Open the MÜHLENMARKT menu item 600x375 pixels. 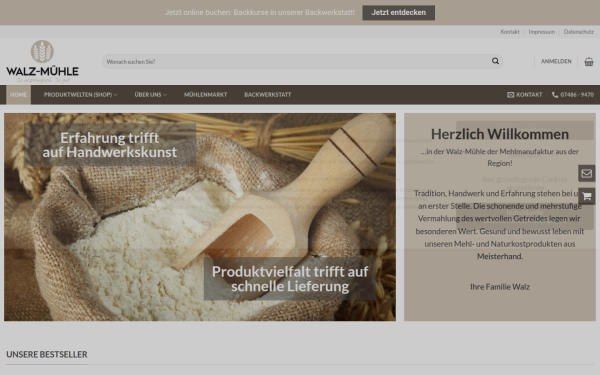(205, 95)
